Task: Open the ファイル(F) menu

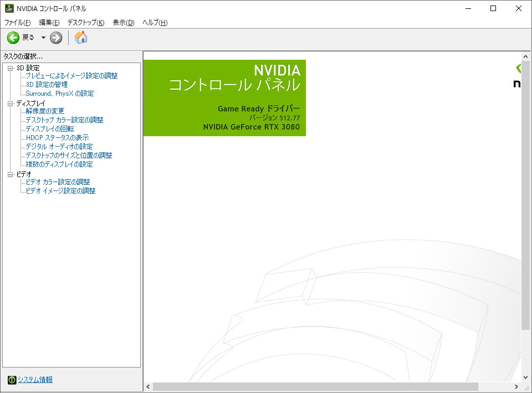Action: pyautogui.click(x=17, y=23)
